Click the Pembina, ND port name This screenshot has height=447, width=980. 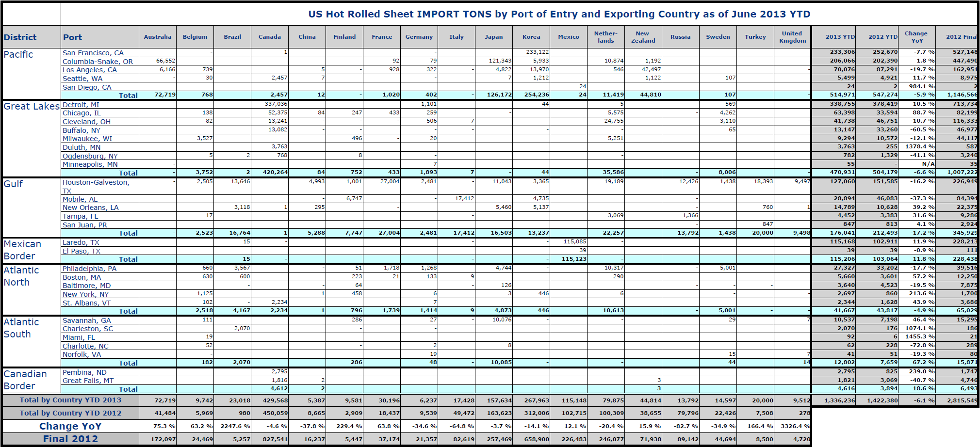pyautogui.click(x=84, y=372)
